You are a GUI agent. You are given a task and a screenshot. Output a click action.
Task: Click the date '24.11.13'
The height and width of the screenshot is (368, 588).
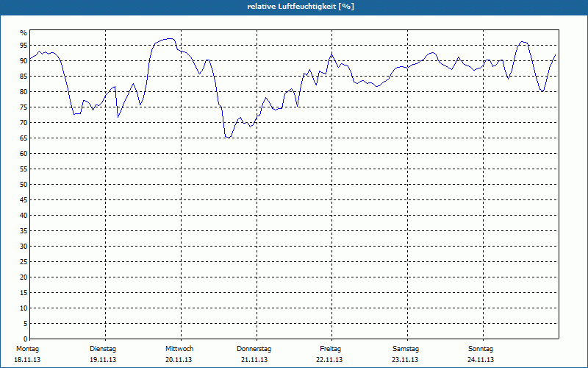click(481, 360)
